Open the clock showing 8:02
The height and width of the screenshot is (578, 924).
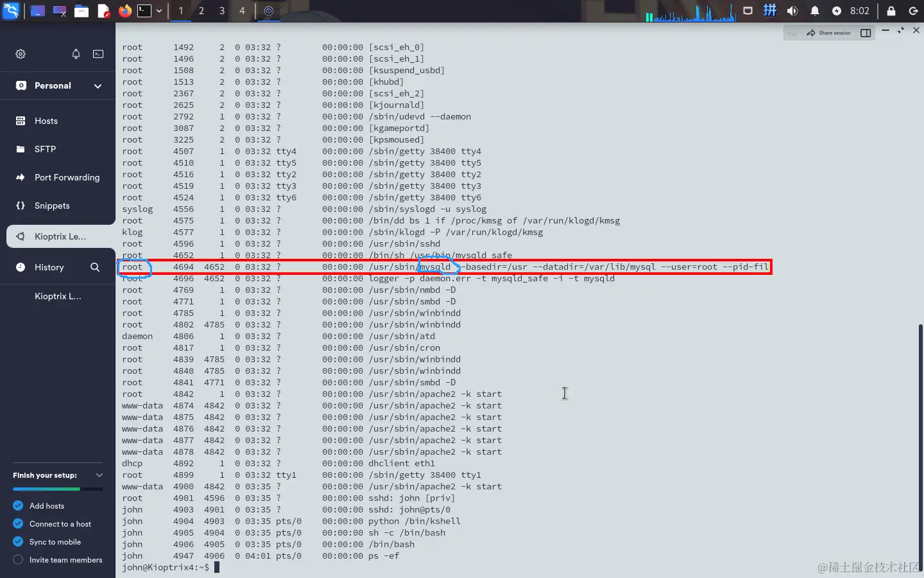coord(859,11)
